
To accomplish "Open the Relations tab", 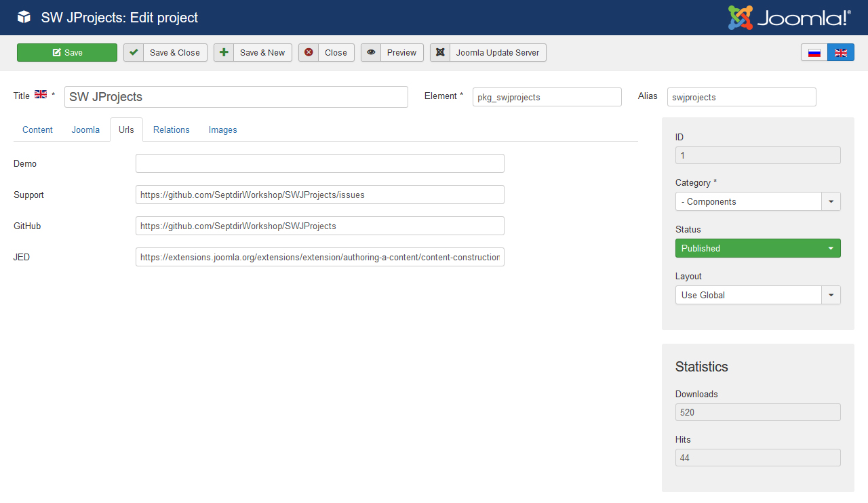I will (x=172, y=129).
